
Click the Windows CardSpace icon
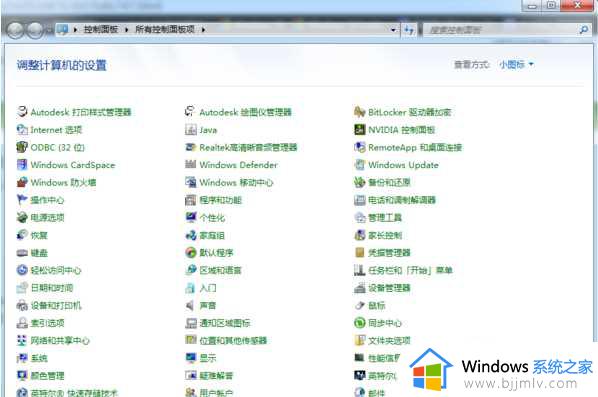pos(22,165)
